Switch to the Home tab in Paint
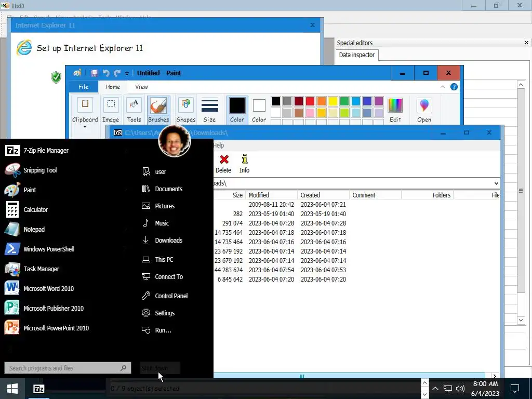The image size is (532, 399). pos(113,87)
